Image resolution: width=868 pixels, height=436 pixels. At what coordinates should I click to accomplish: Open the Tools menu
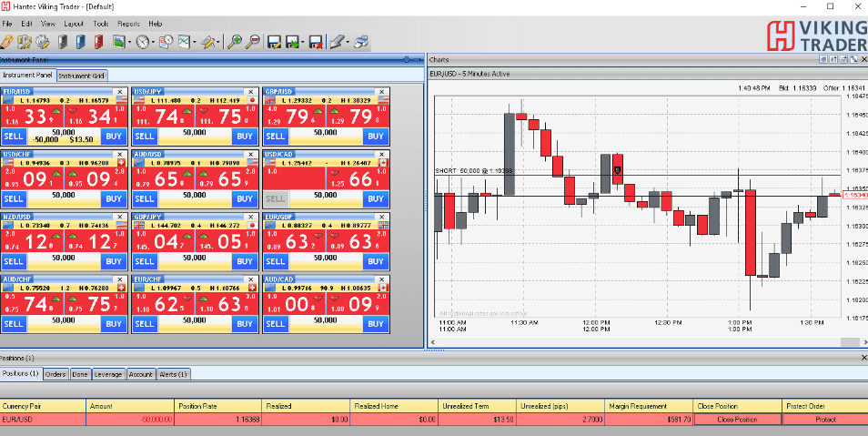coord(101,24)
